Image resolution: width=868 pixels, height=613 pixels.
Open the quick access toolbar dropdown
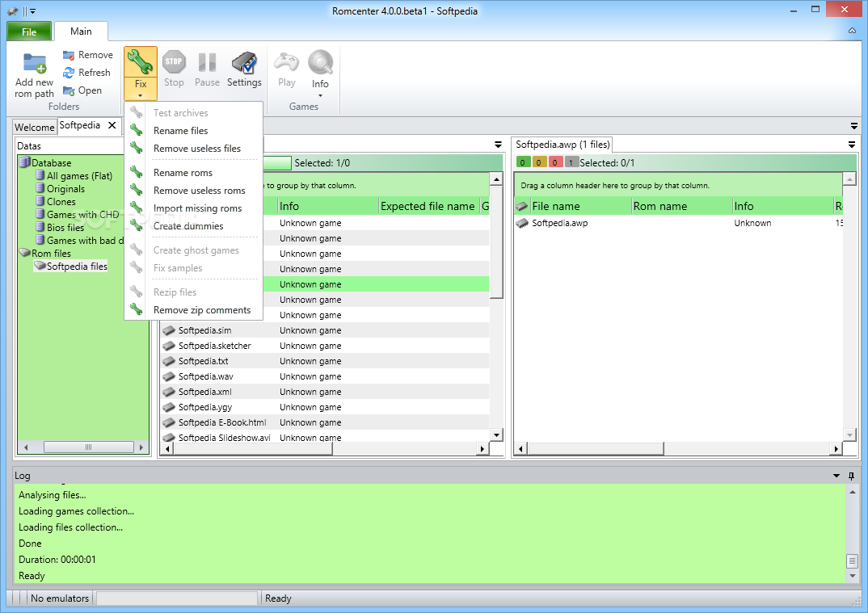pos(32,11)
